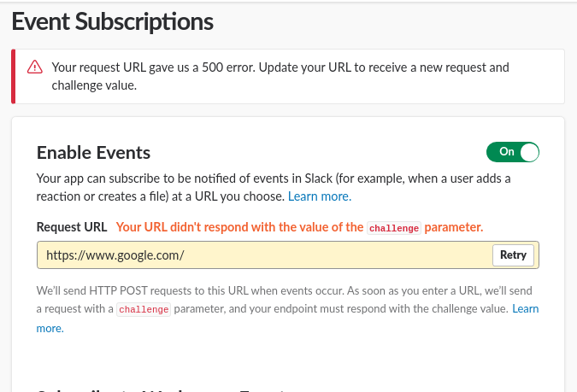Click the Enable Events section heading
Viewport: 577px width, 392px height.
(x=93, y=153)
